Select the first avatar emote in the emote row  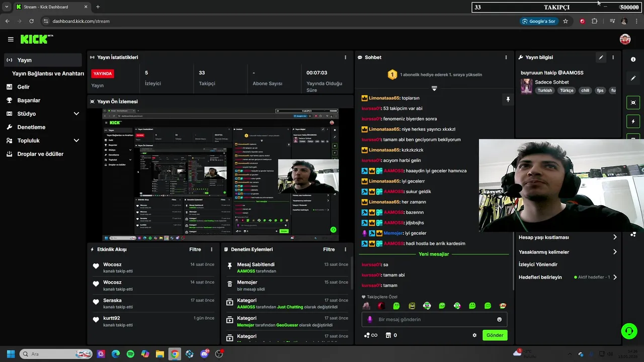pyautogui.click(x=366, y=306)
